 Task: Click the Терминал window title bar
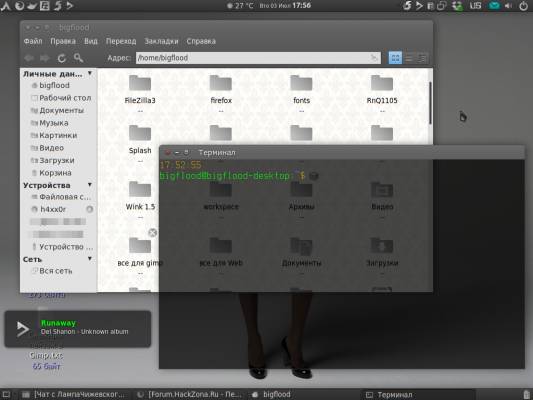click(342, 153)
